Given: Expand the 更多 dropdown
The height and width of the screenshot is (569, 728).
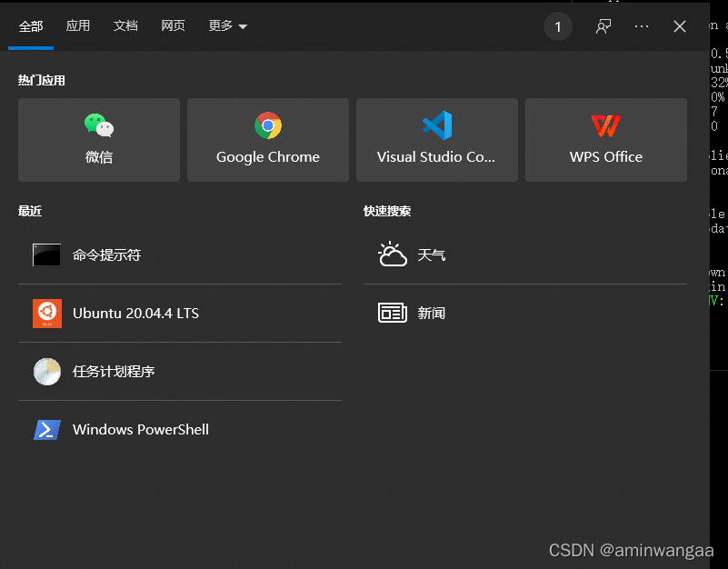Looking at the screenshot, I should [227, 26].
